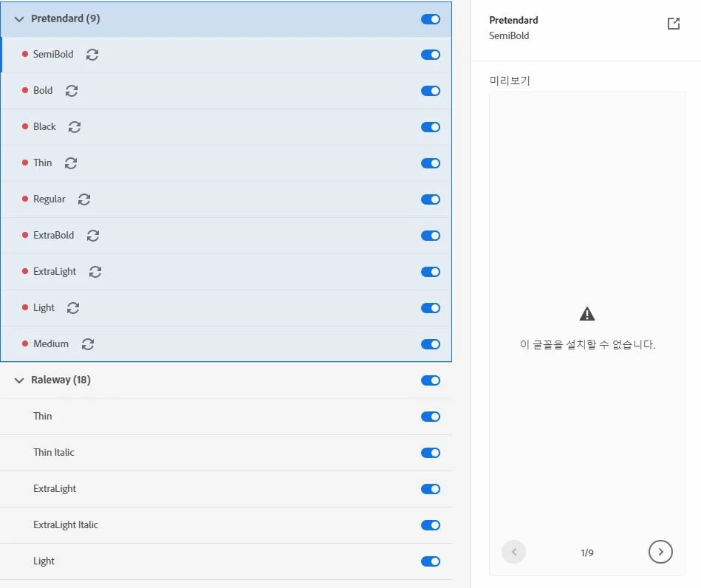Click the sync icon beside Pretendard Light
Image resolution: width=701 pixels, height=588 pixels.
(73, 308)
